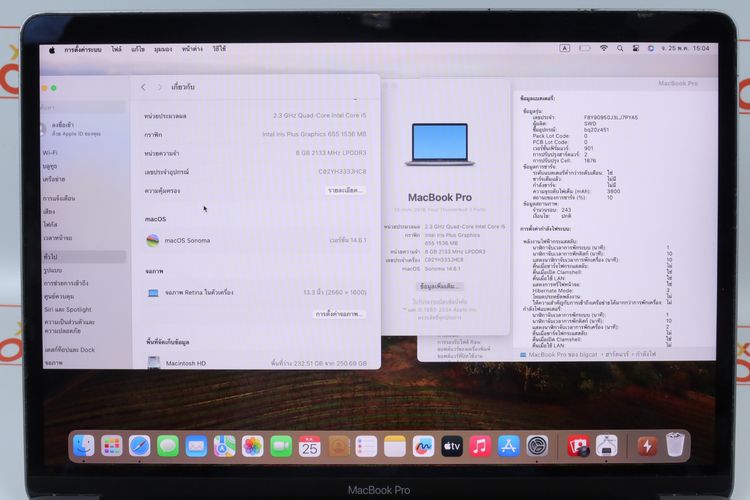Viewport: 750px width, 500px height.
Task: Open Maps app in Dock
Action: 224,446
